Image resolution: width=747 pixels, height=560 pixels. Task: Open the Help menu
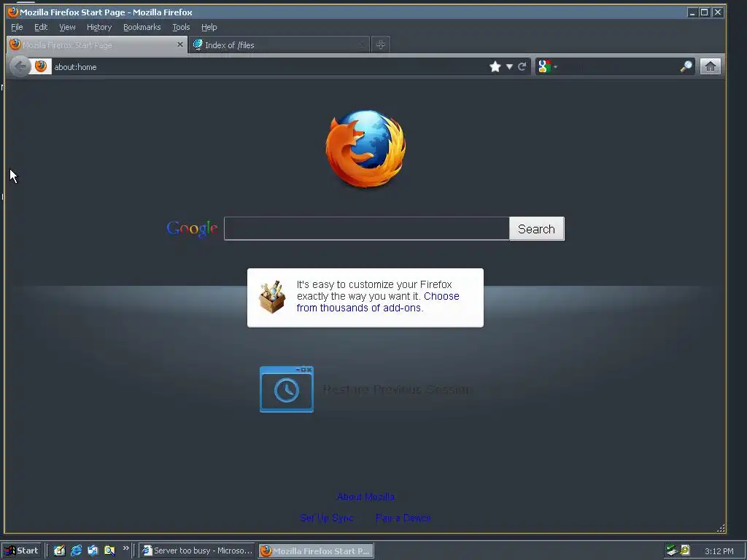209,27
